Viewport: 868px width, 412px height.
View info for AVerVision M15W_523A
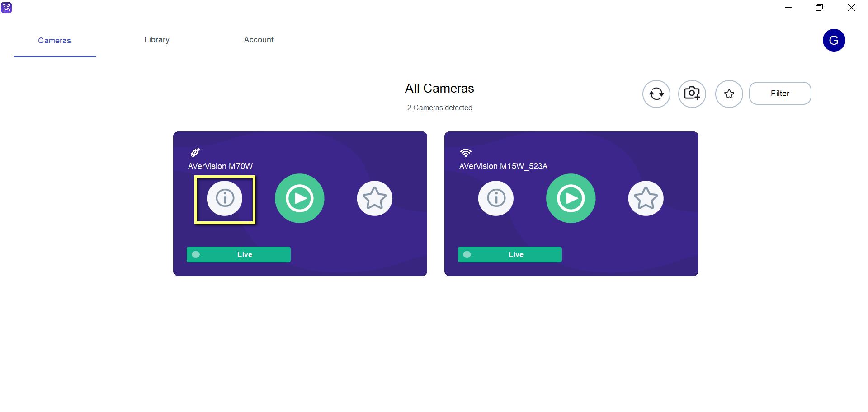click(x=495, y=198)
